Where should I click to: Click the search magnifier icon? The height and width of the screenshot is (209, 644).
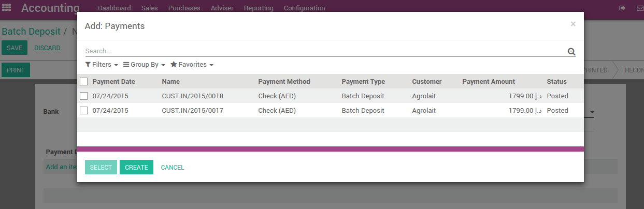pyautogui.click(x=571, y=51)
